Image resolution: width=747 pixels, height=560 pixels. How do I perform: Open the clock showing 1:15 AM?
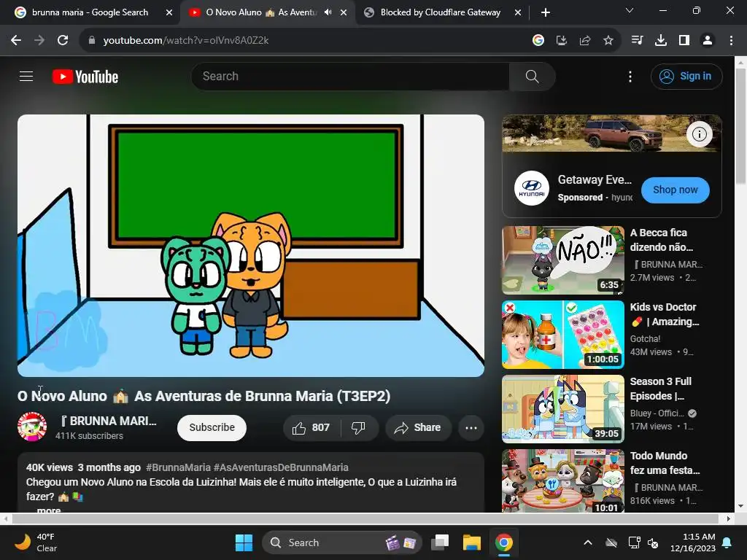coord(693,542)
